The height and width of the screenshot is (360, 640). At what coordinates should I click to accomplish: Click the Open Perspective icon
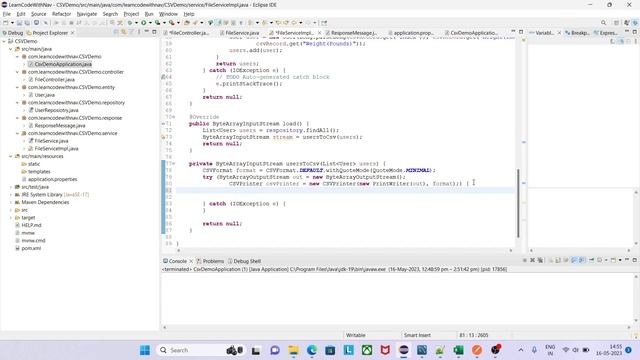pyautogui.click(x=616, y=23)
